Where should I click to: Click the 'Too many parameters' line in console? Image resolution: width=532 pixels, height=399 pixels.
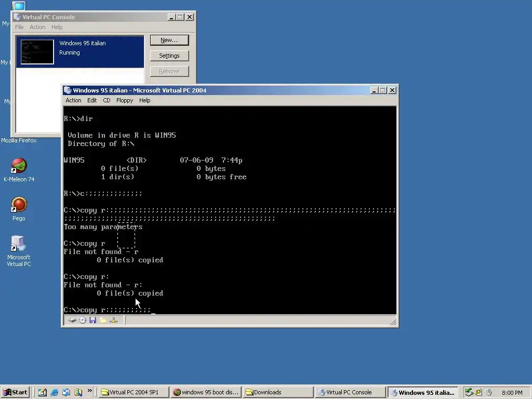pos(103,227)
